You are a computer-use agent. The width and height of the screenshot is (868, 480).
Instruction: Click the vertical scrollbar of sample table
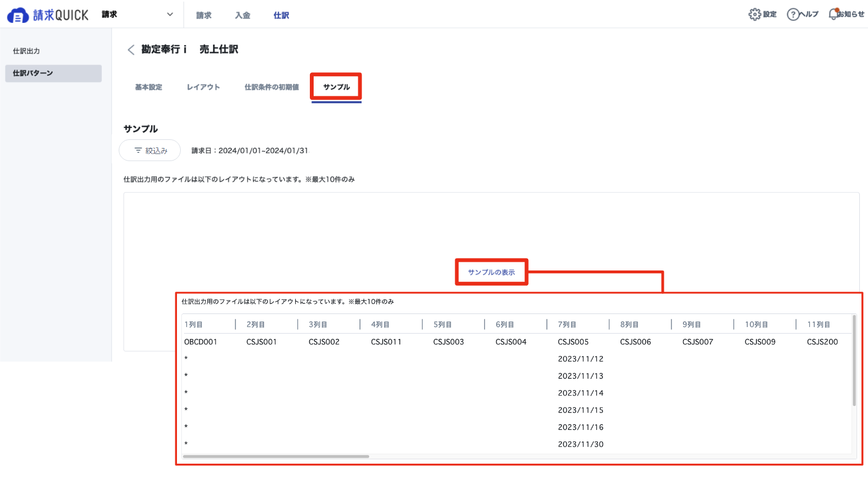click(x=854, y=360)
